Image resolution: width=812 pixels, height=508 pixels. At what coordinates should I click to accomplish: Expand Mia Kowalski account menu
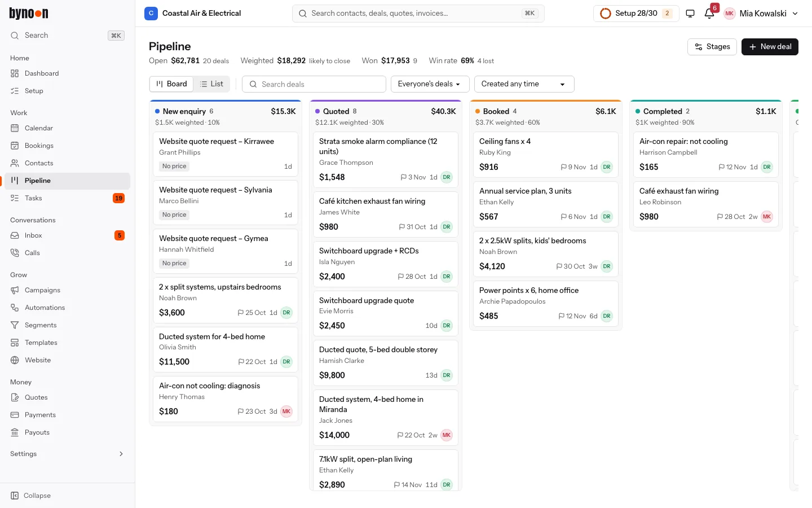(761, 14)
